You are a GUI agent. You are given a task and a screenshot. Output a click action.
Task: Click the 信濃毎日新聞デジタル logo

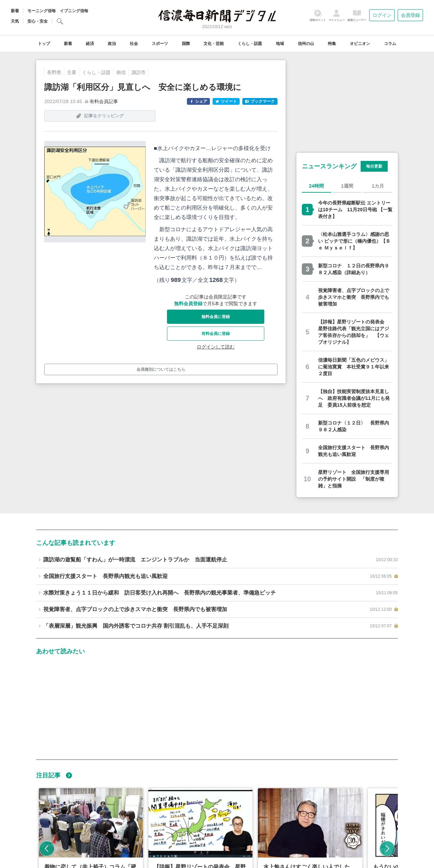pos(217,16)
